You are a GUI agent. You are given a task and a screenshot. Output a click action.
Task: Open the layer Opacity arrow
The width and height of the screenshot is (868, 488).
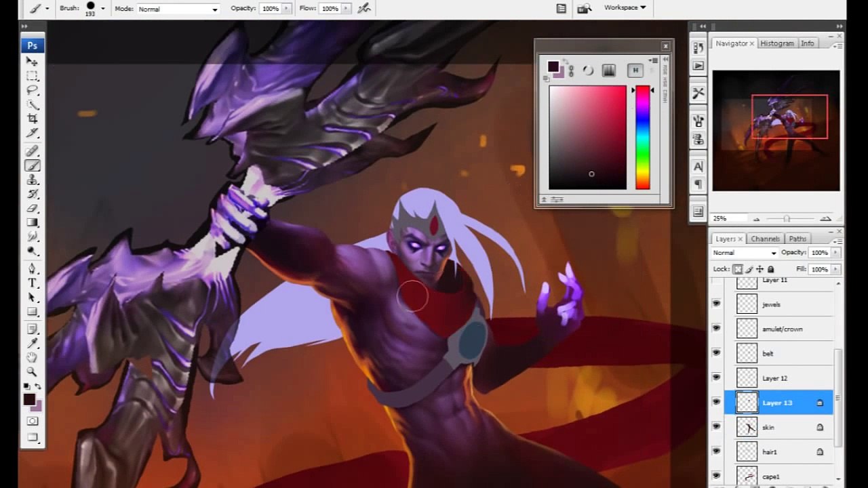coord(835,253)
